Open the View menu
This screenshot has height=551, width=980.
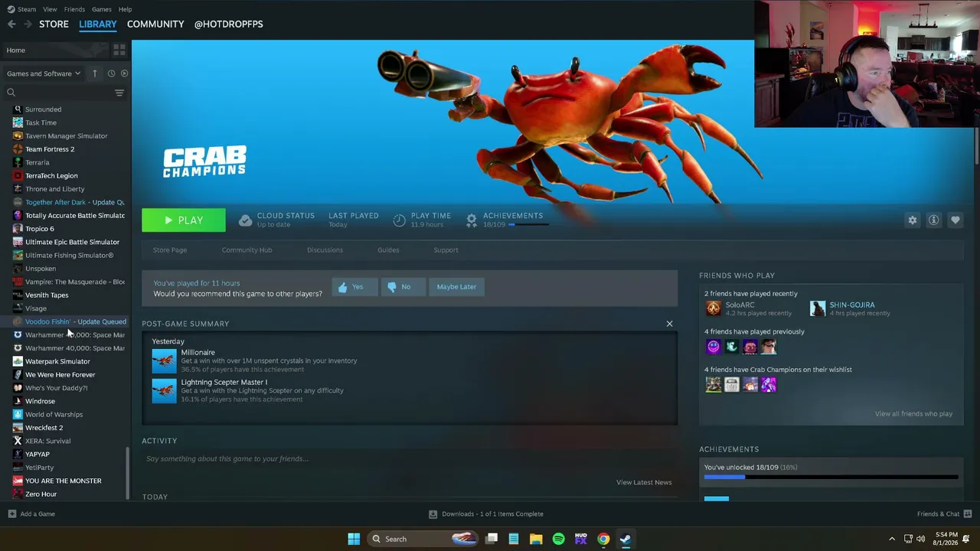pyautogui.click(x=50, y=9)
